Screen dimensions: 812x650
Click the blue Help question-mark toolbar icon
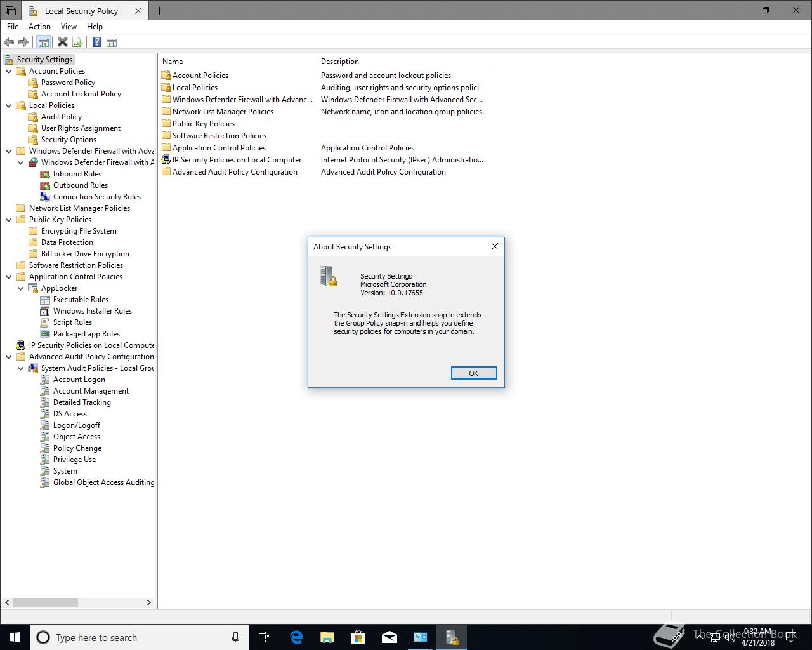click(x=96, y=43)
